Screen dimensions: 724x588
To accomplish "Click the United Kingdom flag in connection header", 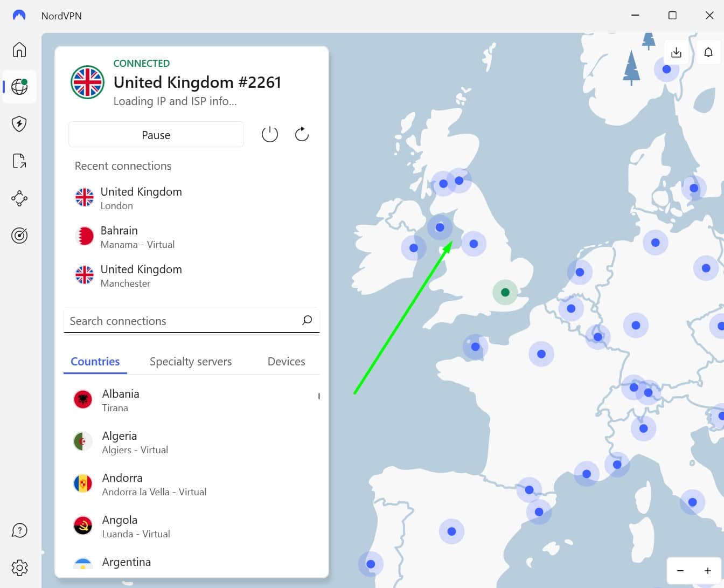I will [87, 82].
